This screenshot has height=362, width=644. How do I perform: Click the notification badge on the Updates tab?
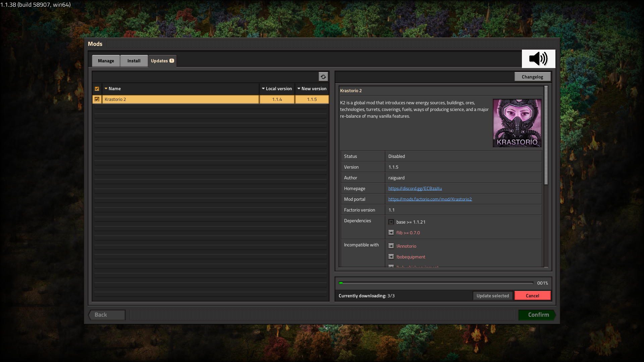point(171,61)
